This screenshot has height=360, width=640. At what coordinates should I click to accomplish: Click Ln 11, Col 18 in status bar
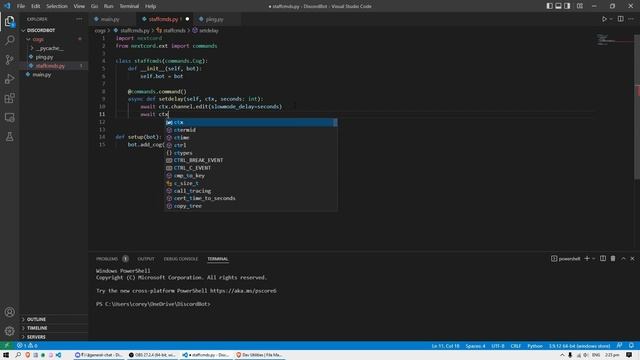[445, 346]
